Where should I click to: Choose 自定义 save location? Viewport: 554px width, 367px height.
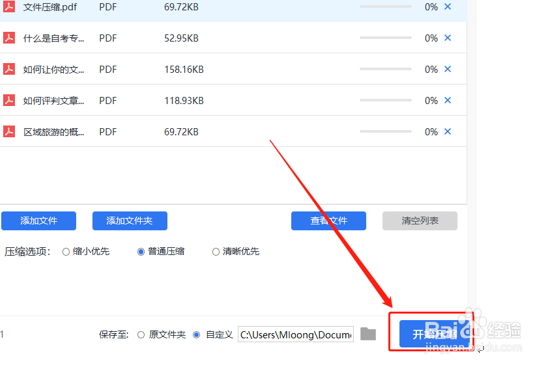tap(196, 335)
